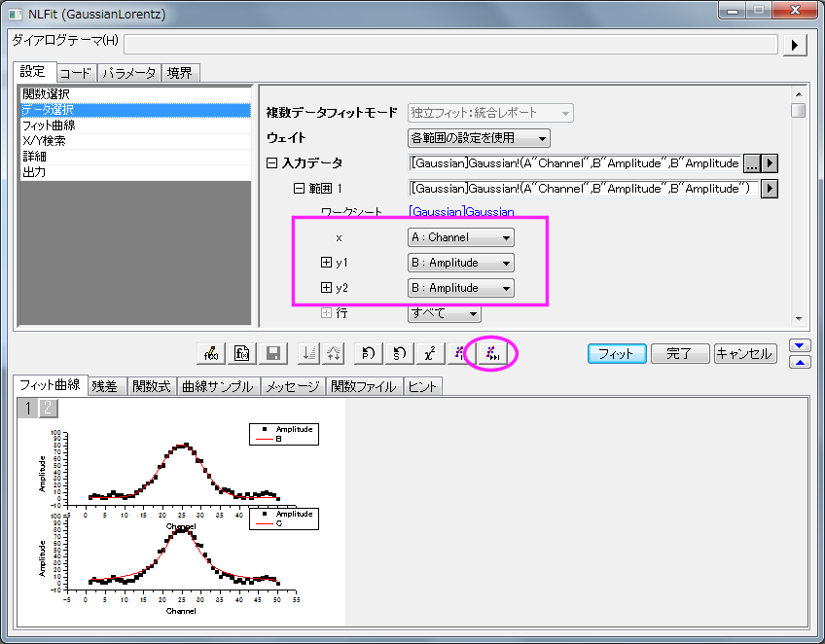Click the [Gaussian]Gaussian worksheet link

(461, 213)
